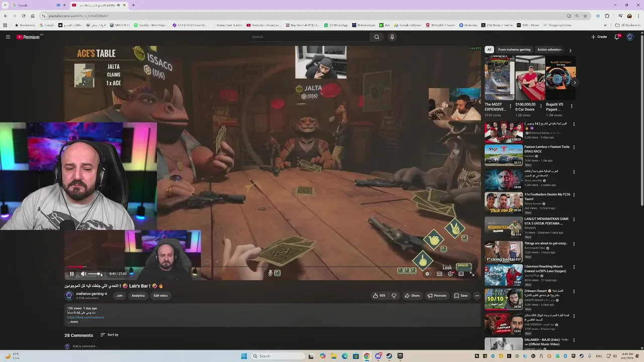Open the comments Sort by menu
Image resolution: width=644 pixels, height=362 pixels.
(110, 335)
